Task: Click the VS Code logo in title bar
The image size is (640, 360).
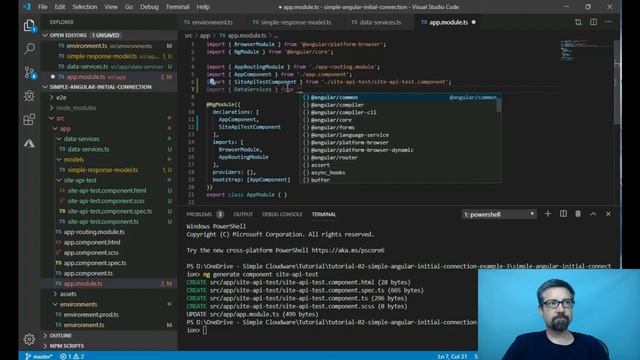Action: [x=27, y=7]
